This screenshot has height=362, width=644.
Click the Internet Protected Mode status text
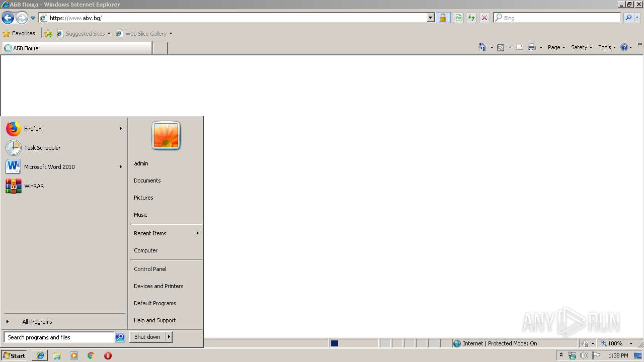500,343
